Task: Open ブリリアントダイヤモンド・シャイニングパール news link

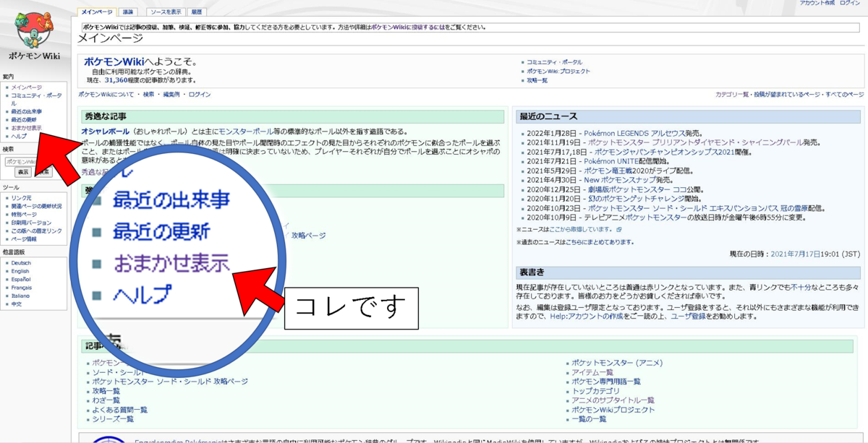Action: tap(694, 143)
